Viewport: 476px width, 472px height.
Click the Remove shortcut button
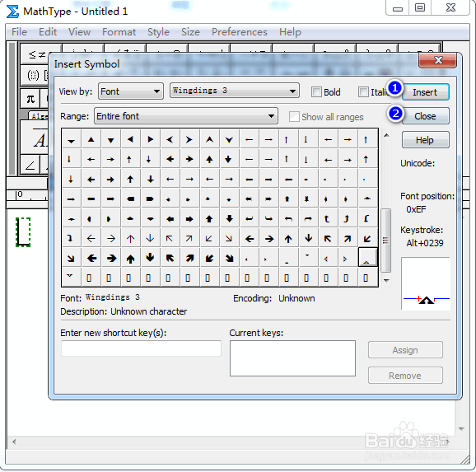405,376
